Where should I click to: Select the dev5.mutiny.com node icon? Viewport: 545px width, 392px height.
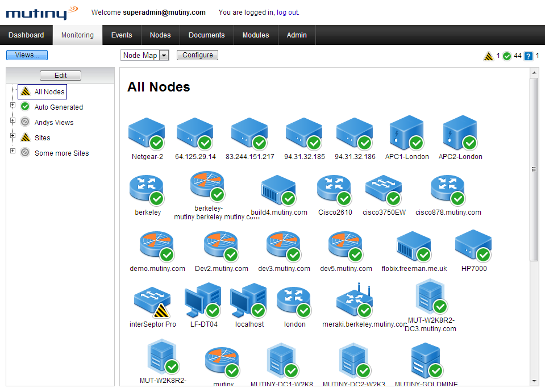pyautogui.click(x=346, y=247)
